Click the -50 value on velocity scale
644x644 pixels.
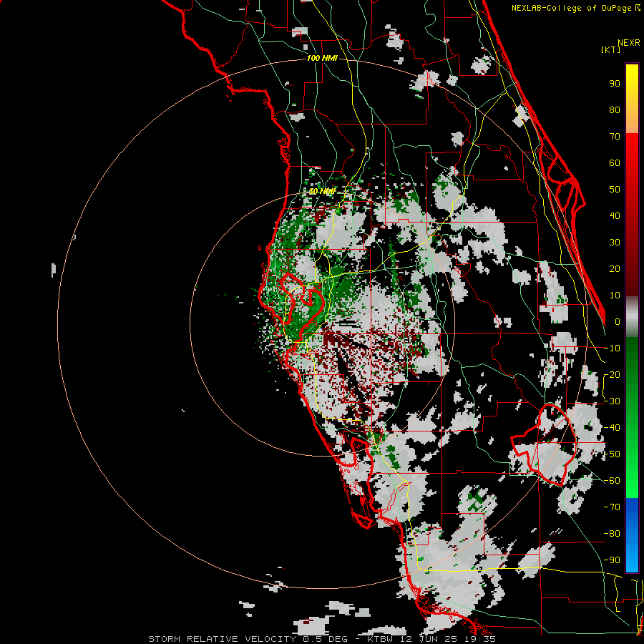point(612,454)
